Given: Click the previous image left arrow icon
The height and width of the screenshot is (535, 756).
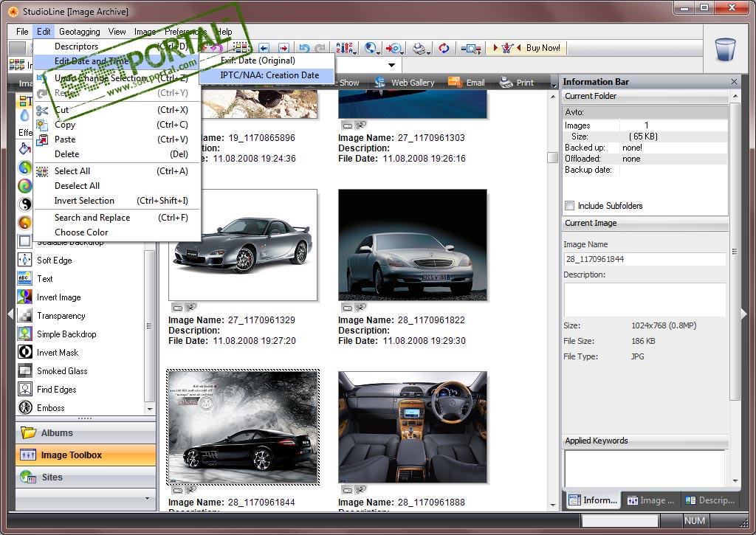Looking at the screenshot, I should coord(264,48).
